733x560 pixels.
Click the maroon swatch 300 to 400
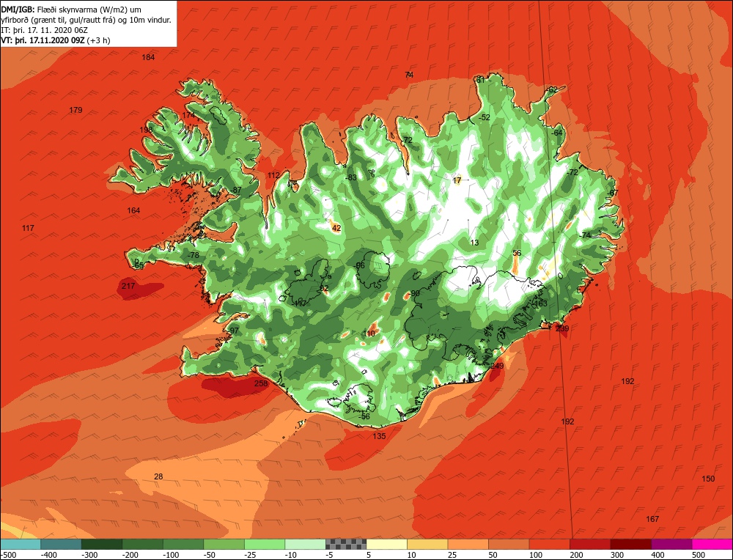pyautogui.click(x=630, y=544)
